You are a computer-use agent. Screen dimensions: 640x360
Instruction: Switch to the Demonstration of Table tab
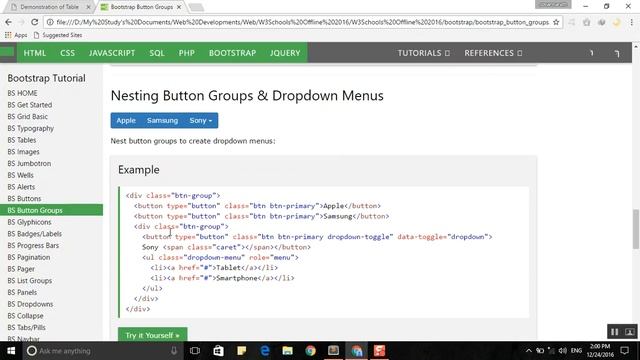pos(49,7)
